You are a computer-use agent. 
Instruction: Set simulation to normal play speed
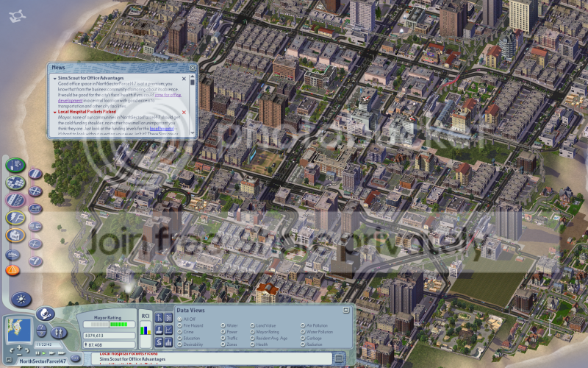[44, 353]
